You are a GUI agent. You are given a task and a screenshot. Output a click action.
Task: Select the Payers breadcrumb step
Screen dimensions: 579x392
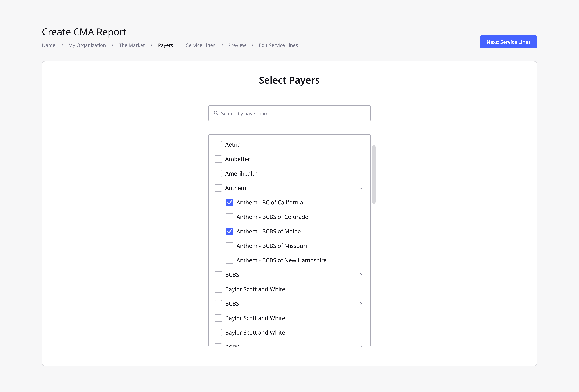[165, 45]
